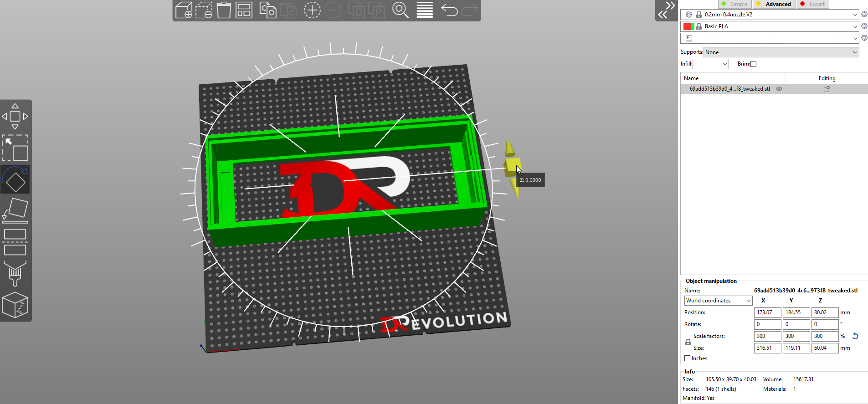Open the Search magnifier tool
The height and width of the screenshot is (404, 868).
(x=401, y=10)
